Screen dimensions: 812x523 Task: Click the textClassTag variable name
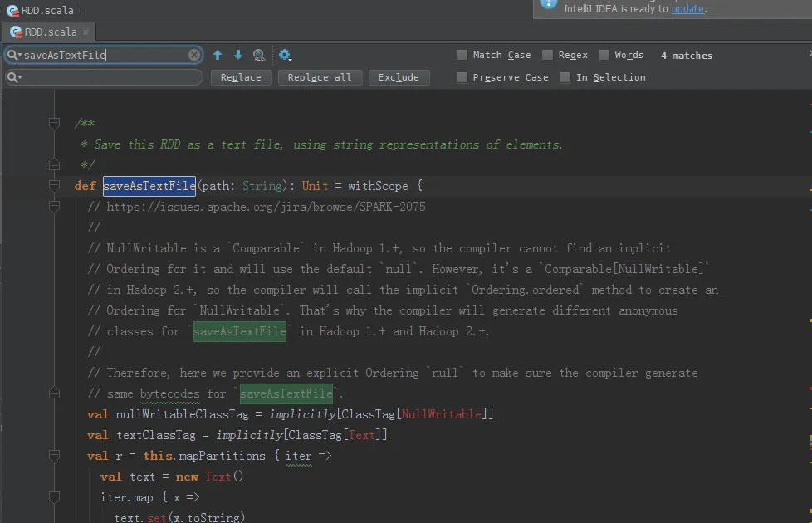coord(156,435)
